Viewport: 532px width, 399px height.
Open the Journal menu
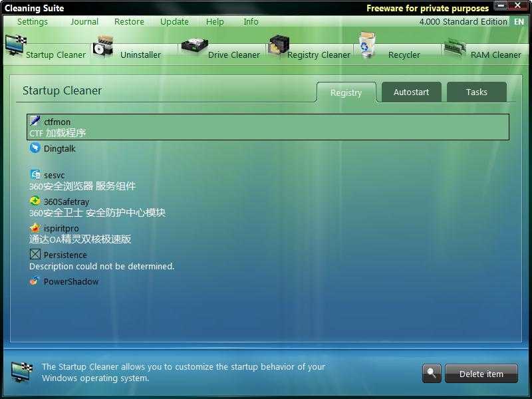coord(84,21)
